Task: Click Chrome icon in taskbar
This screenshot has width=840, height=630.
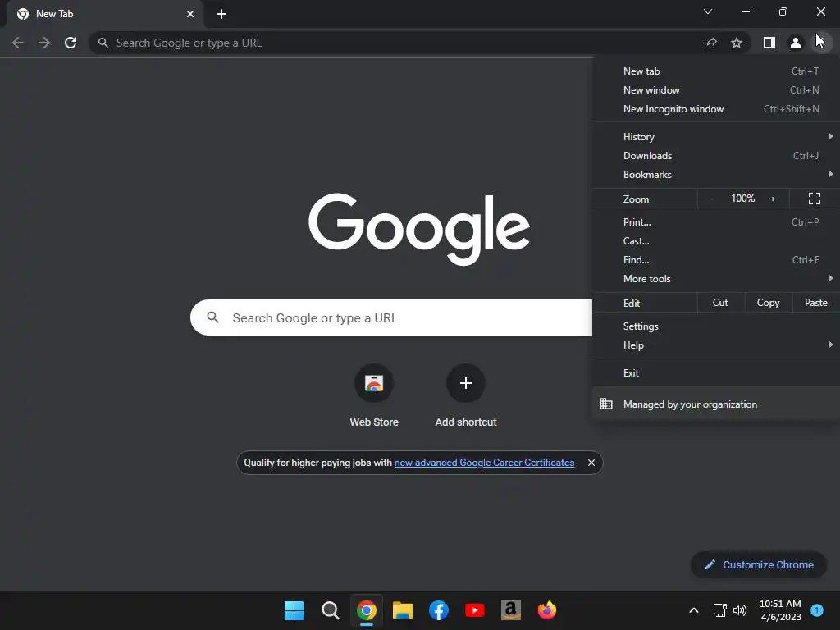Action: click(x=367, y=610)
